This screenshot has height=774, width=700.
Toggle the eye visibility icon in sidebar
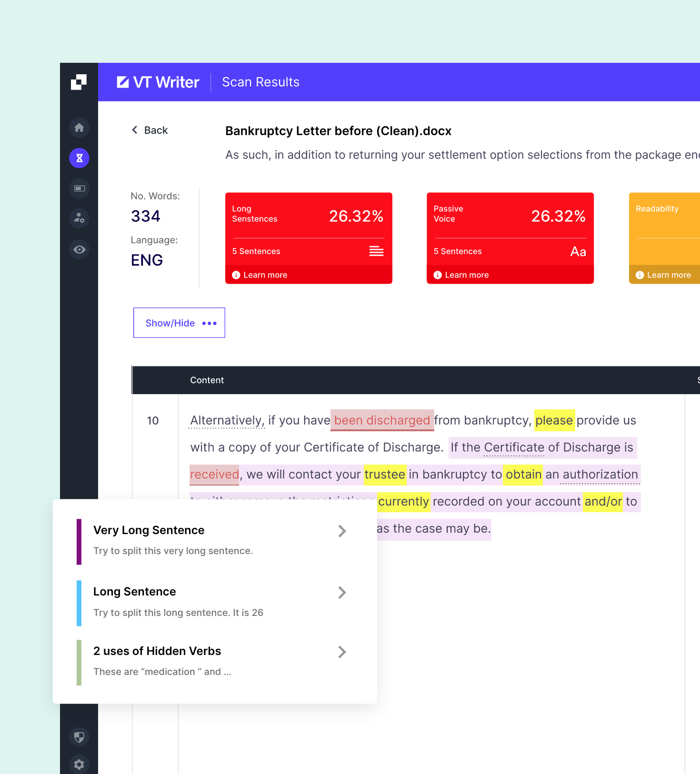point(79,249)
